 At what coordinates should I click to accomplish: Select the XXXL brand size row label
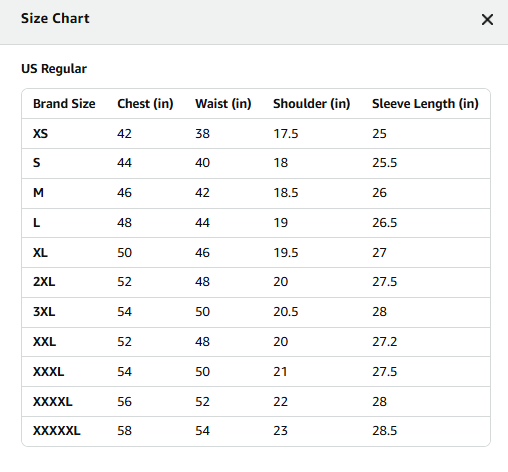(x=48, y=372)
